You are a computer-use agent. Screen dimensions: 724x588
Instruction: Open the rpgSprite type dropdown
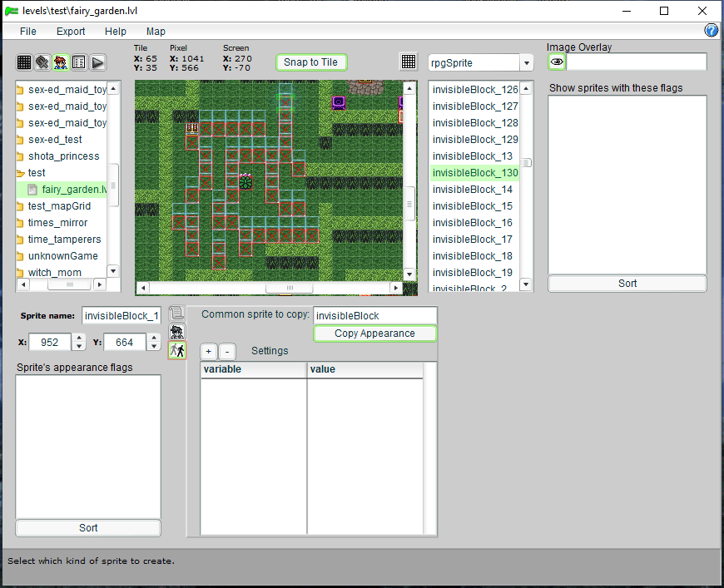point(526,63)
